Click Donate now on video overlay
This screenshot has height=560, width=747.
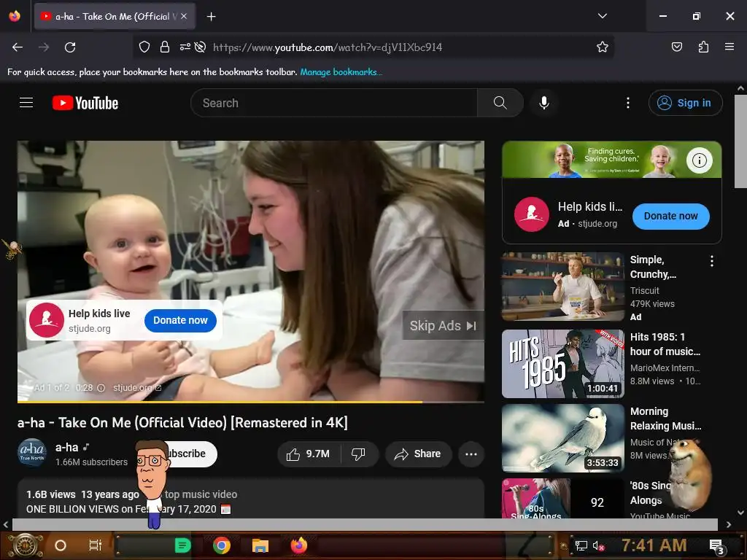180,321
